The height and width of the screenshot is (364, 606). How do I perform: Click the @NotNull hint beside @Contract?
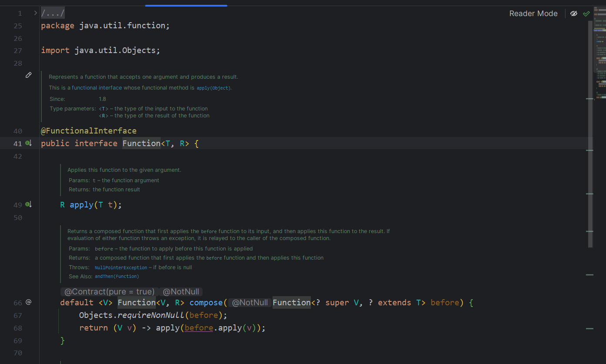pos(181,292)
